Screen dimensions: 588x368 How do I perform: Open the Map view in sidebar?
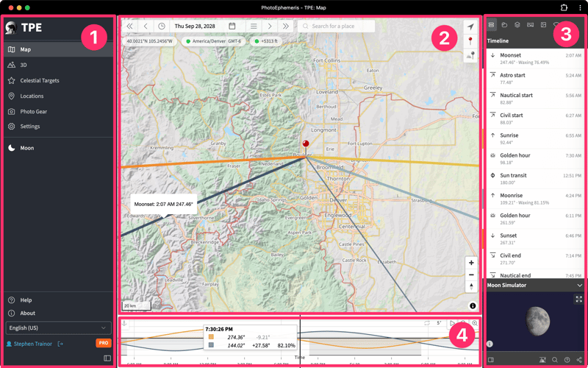[x=59, y=49]
